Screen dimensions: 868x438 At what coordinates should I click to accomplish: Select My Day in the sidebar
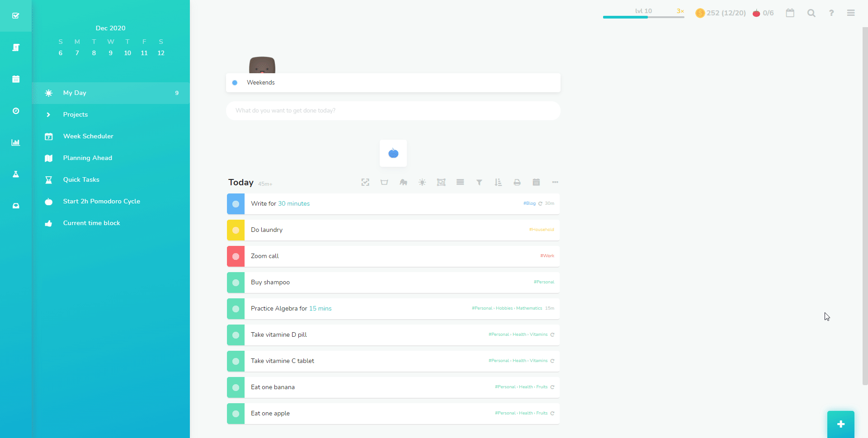point(111,93)
